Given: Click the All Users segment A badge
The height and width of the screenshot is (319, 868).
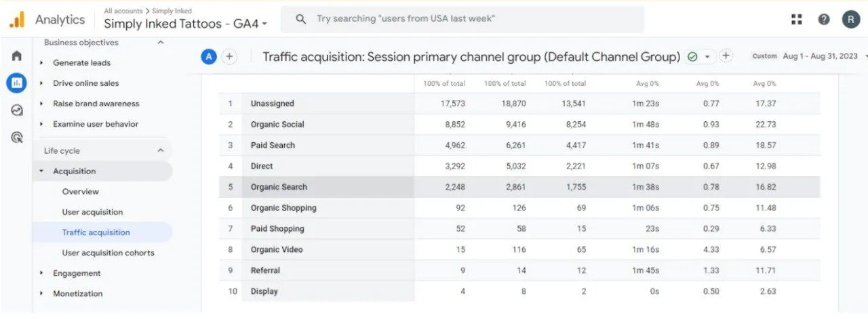Looking at the screenshot, I should click(x=208, y=57).
